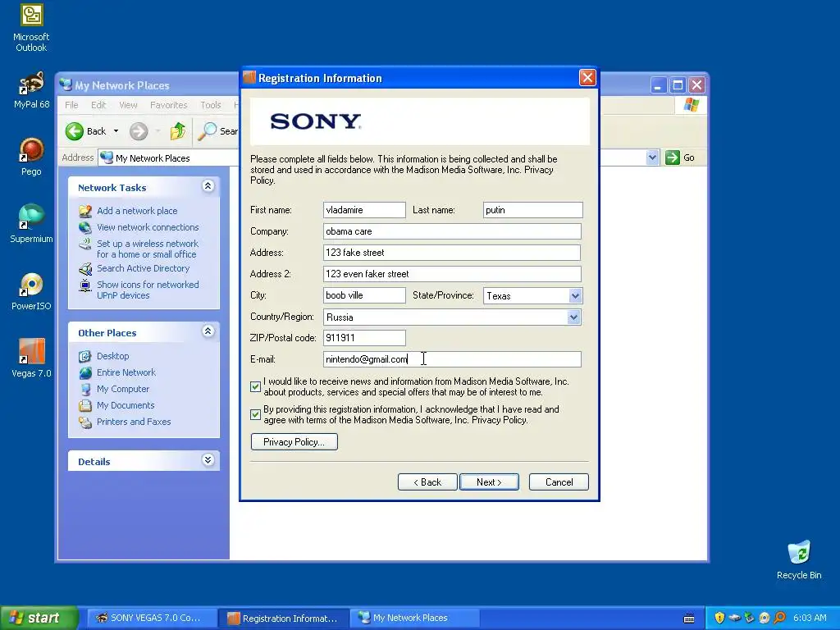Click the green Go arrow button
The width and height of the screenshot is (840, 630).
point(673,157)
